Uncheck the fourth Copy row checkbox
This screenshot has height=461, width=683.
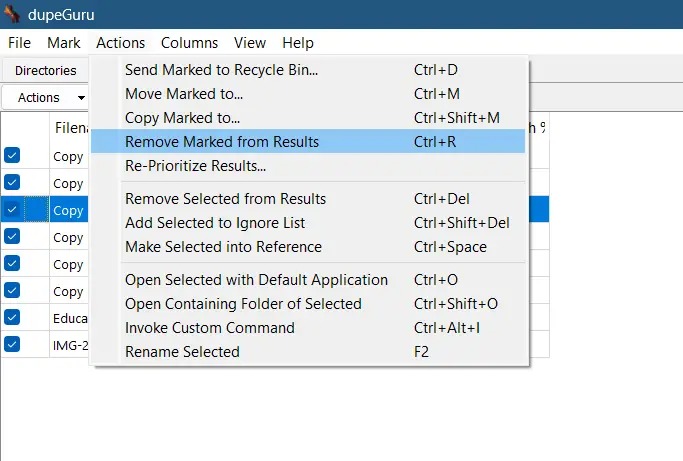tap(12, 236)
